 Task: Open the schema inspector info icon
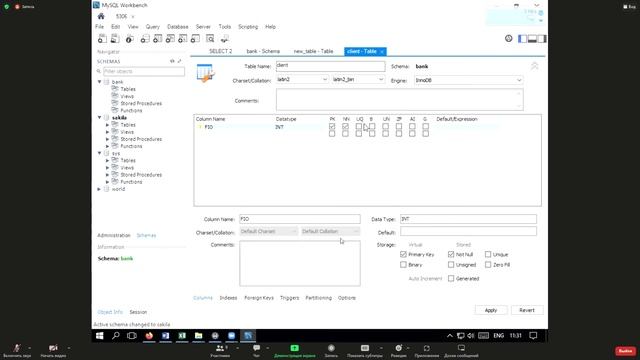(129, 39)
